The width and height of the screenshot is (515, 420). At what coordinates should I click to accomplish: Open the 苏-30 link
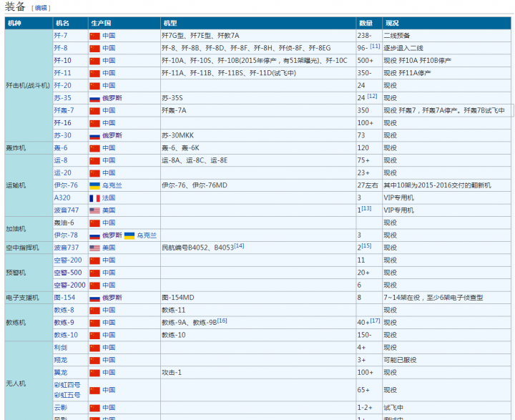coord(62,135)
